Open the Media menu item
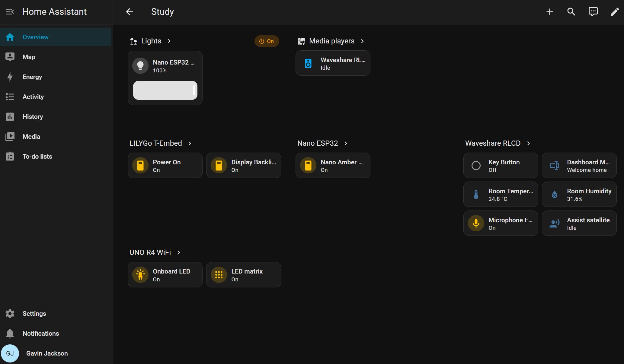Viewport: 624px width, 364px height. [x=56, y=137]
